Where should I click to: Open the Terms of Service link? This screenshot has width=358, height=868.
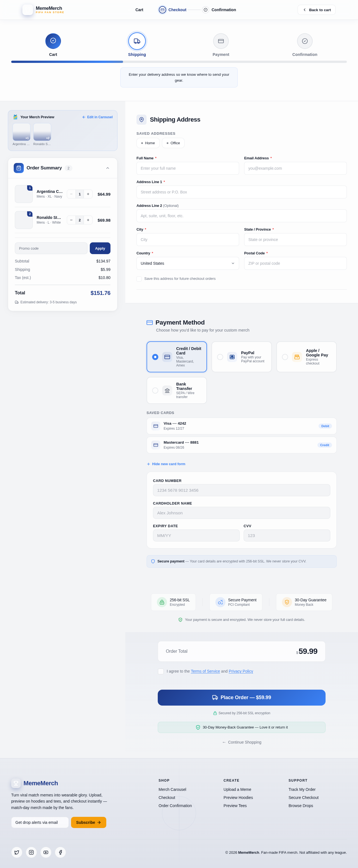tap(205, 671)
